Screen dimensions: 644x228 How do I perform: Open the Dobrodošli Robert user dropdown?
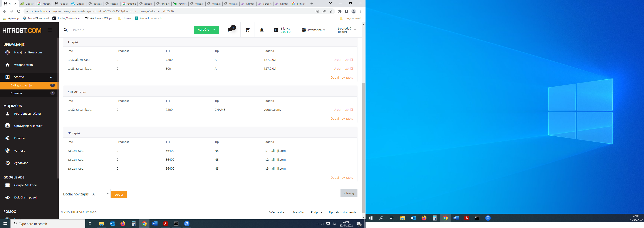coord(347,30)
